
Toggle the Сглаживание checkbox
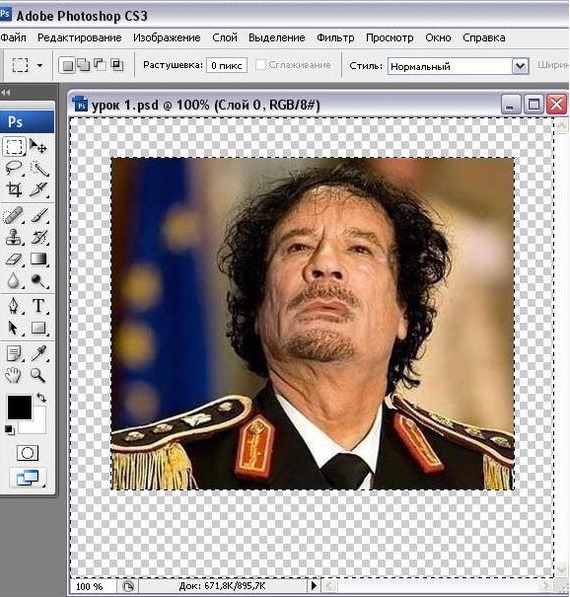(260, 65)
